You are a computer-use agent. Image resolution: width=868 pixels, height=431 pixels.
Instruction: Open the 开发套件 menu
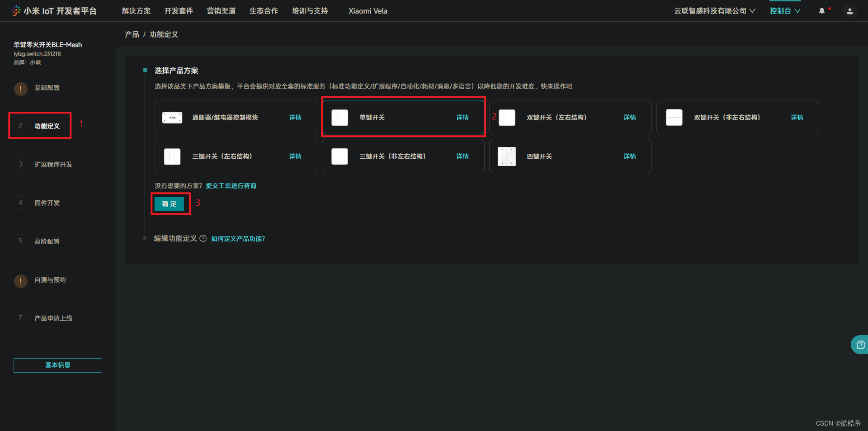point(179,11)
